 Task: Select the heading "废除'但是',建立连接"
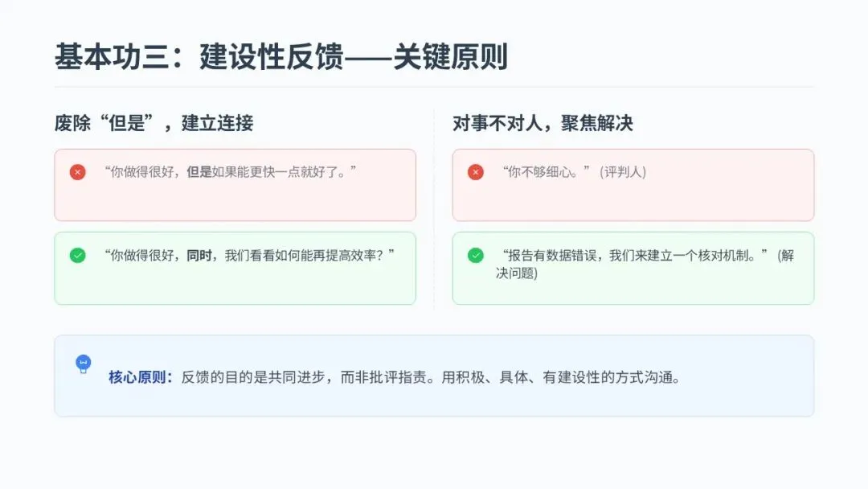coord(154,123)
